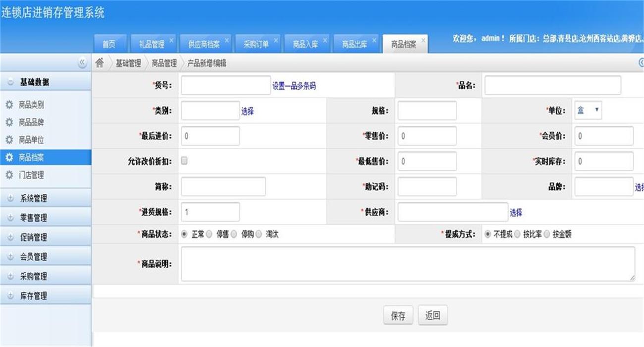
Task: Expand the 会员管理 sidebar section
Action: tap(34, 257)
